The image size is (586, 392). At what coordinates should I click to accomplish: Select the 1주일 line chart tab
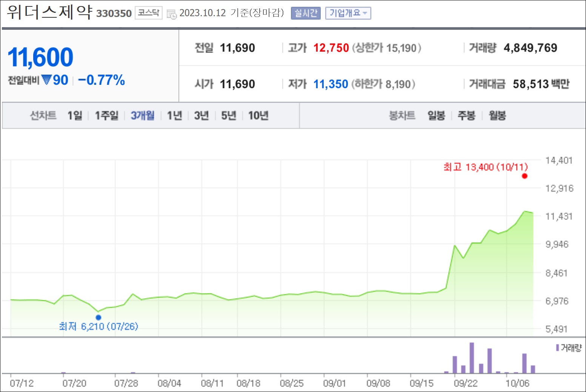106,115
